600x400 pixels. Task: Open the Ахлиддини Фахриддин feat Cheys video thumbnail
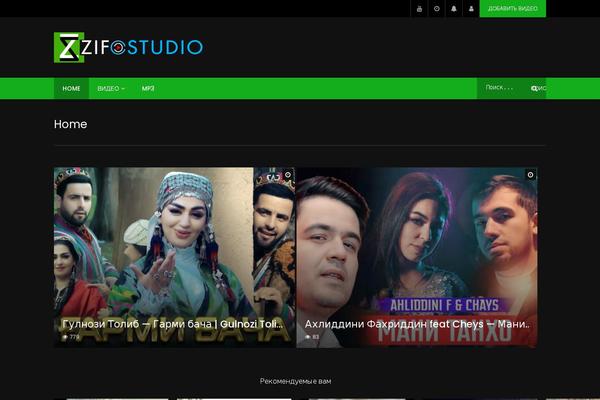(x=417, y=257)
